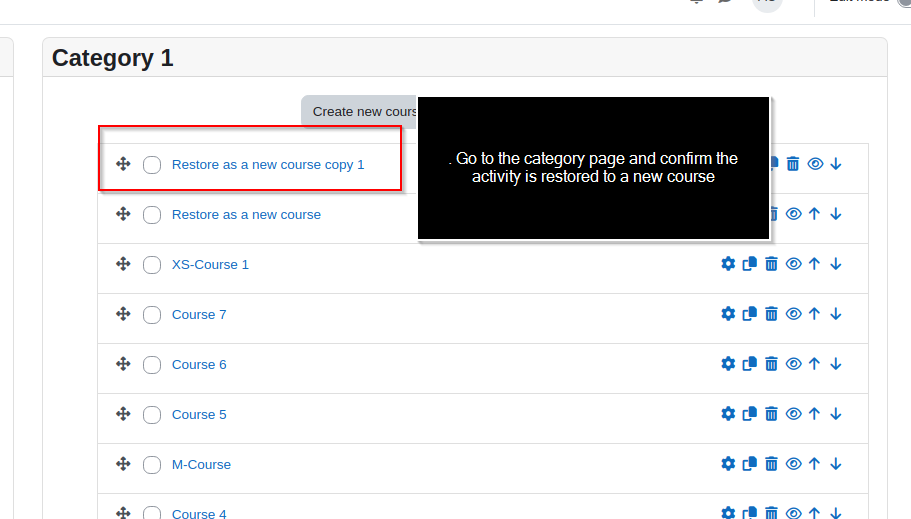The height and width of the screenshot is (519, 911).
Task: Move Course 6 down
Action: (x=836, y=364)
